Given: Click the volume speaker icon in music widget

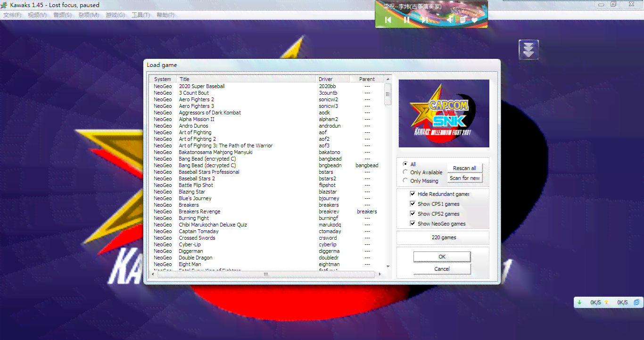Looking at the screenshot, I should [x=451, y=20].
